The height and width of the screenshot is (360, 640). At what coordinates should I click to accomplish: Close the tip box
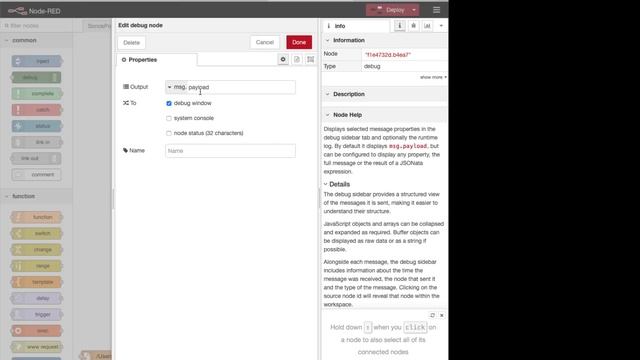pyautogui.click(x=442, y=315)
